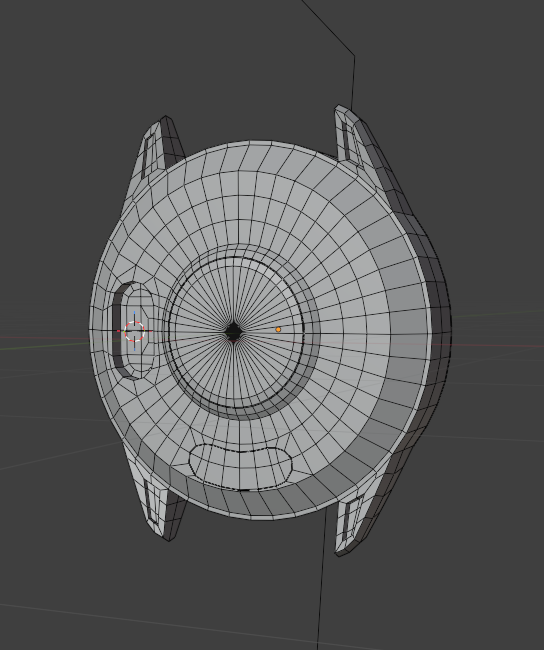Click the red-white 3D cursor circle
The image size is (544, 650).
(x=134, y=331)
